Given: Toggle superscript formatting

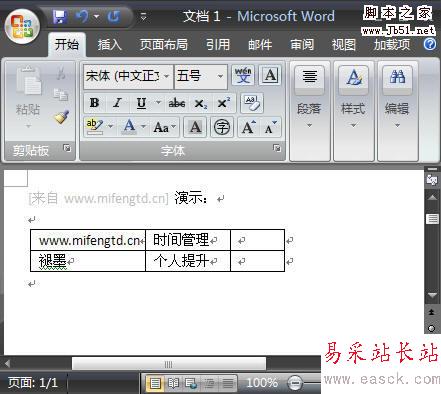Looking at the screenshot, I should click(224, 103).
